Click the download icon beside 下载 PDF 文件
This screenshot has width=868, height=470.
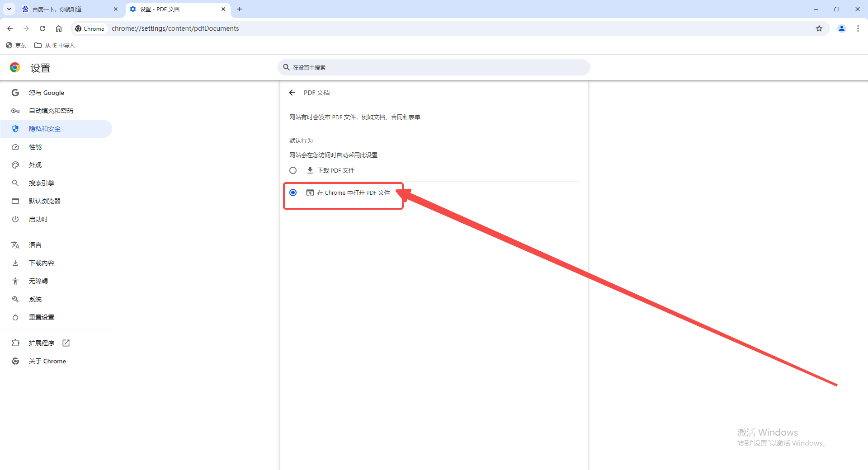(x=310, y=170)
